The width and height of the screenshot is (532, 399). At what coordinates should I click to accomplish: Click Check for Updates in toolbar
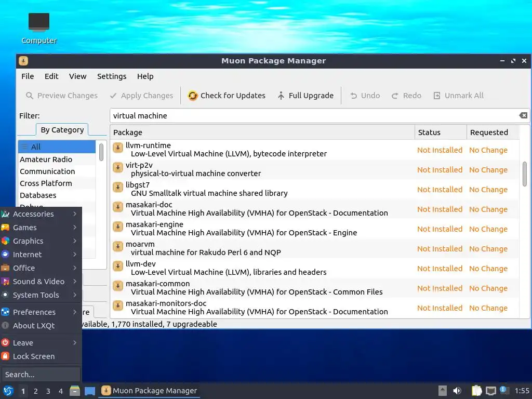(227, 96)
